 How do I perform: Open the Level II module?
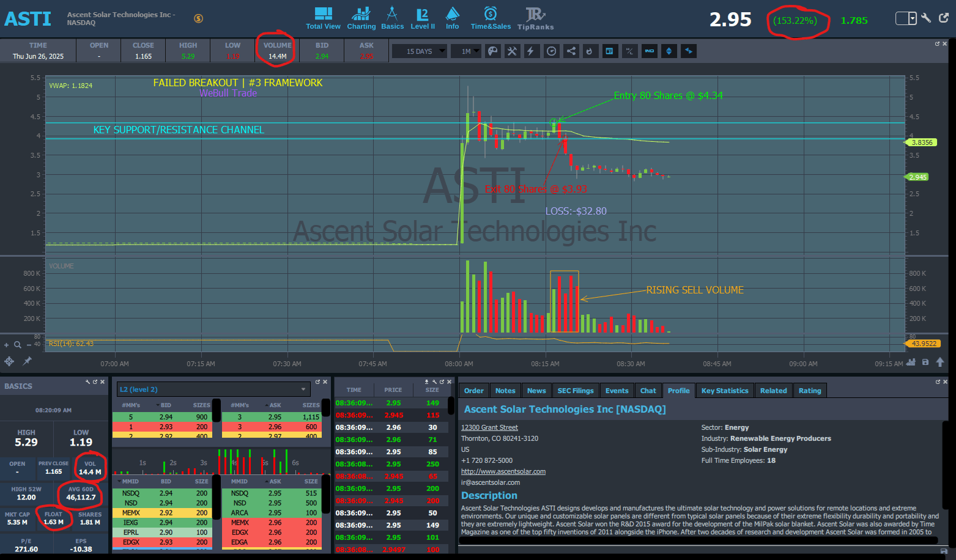point(423,18)
